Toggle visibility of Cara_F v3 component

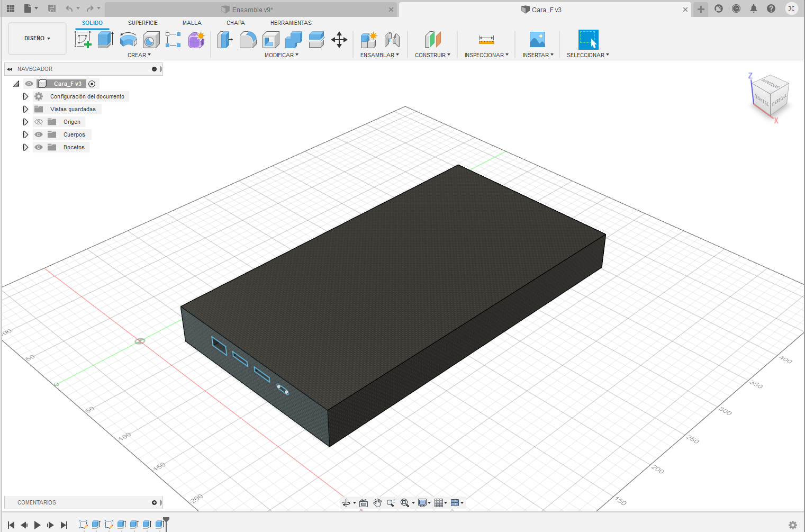[29, 84]
